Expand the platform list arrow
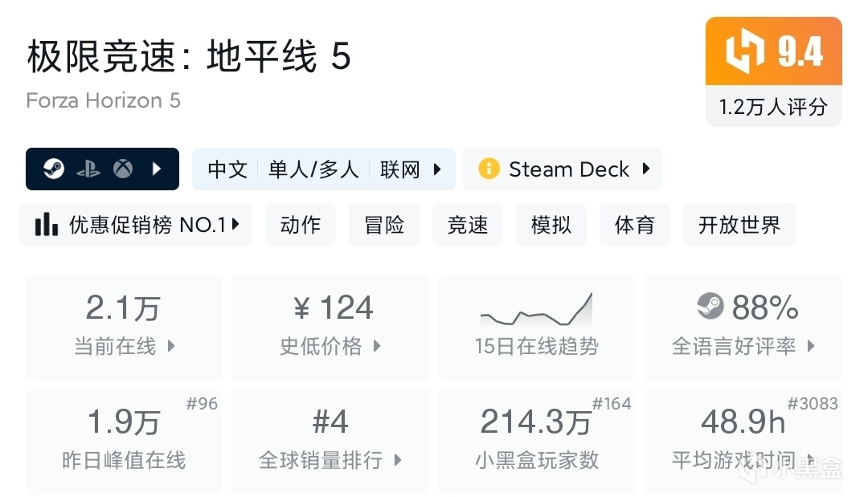Image resolution: width=868 pixels, height=497 pixels. (157, 169)
